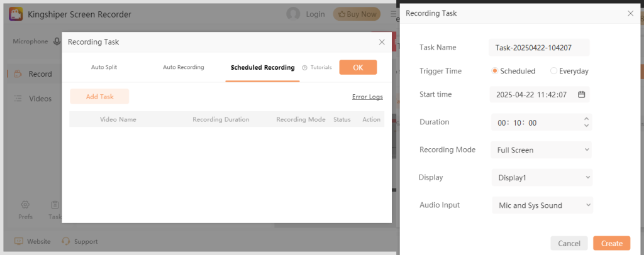Open the Tutorials link
Viewport: 644px width, 255px height.
[321, 68]
